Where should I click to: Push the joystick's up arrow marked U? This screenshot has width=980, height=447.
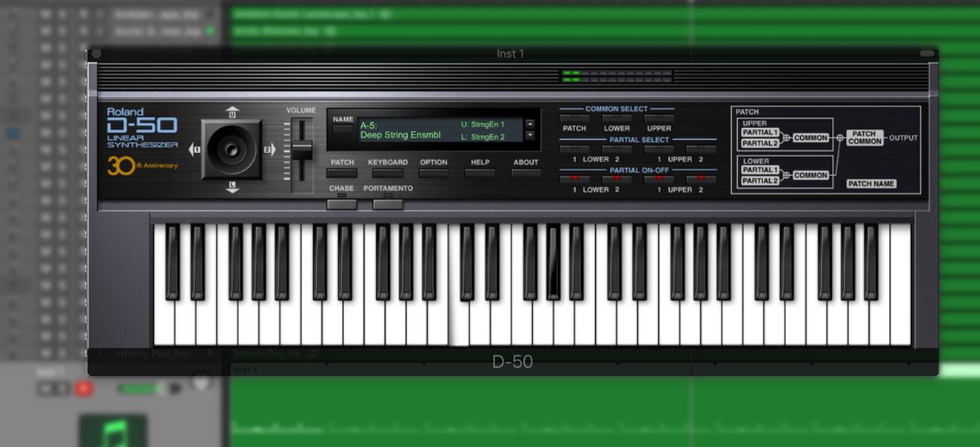[232, 112]
